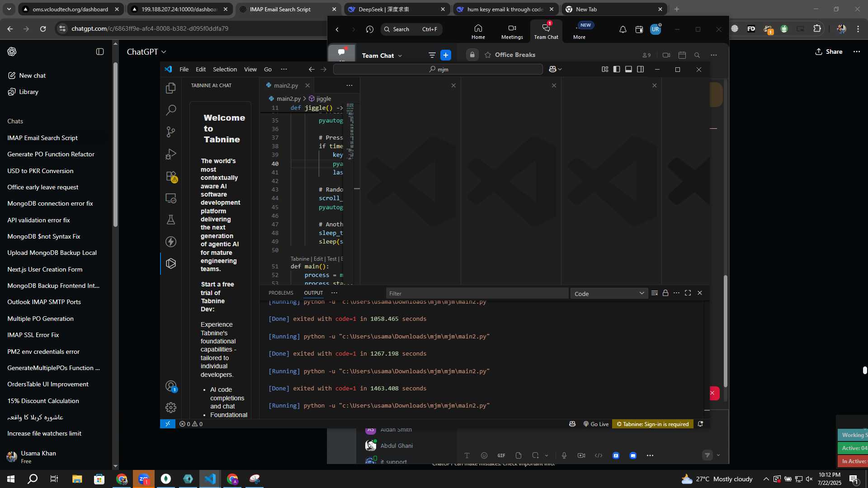Open more menu items in VS Code menu bar
Viewport: 868px width, 488px height.
click(x=284, y=69)
